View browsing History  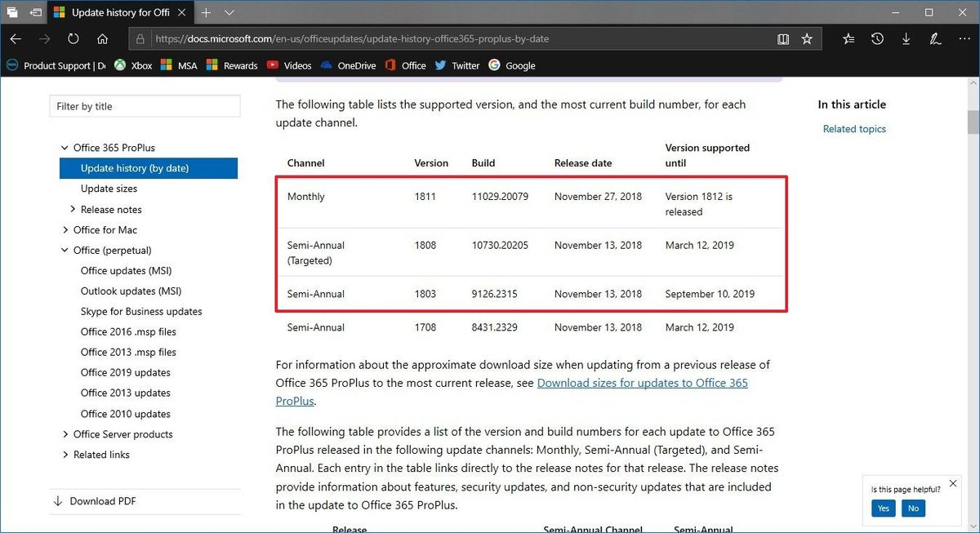coord(877,38)
